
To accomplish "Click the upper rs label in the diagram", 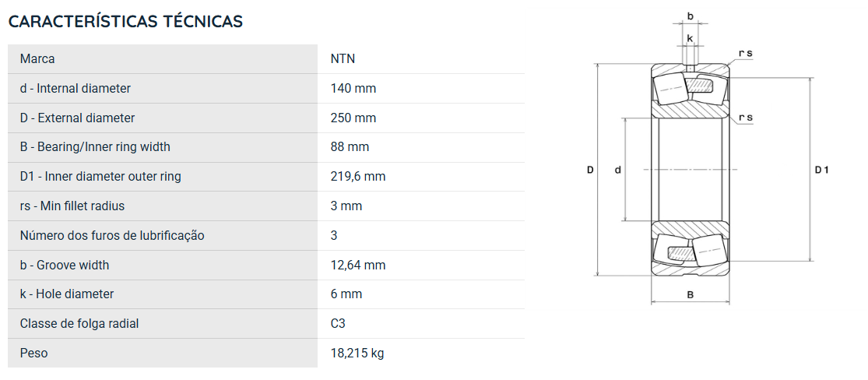I will [746, 53].
